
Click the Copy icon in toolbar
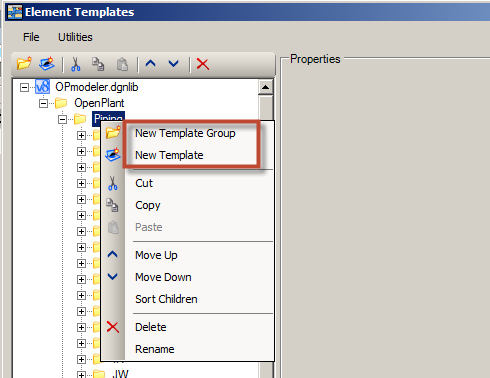pyautogui.click(x=98, y=64)
